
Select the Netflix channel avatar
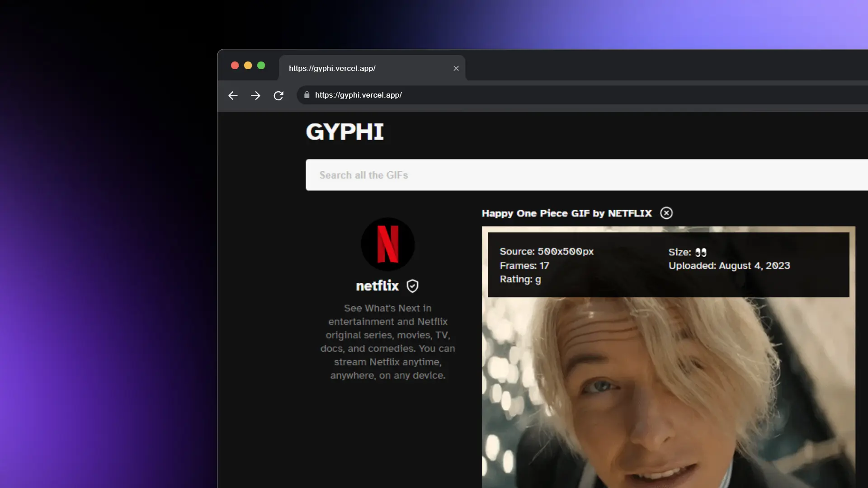388,244
